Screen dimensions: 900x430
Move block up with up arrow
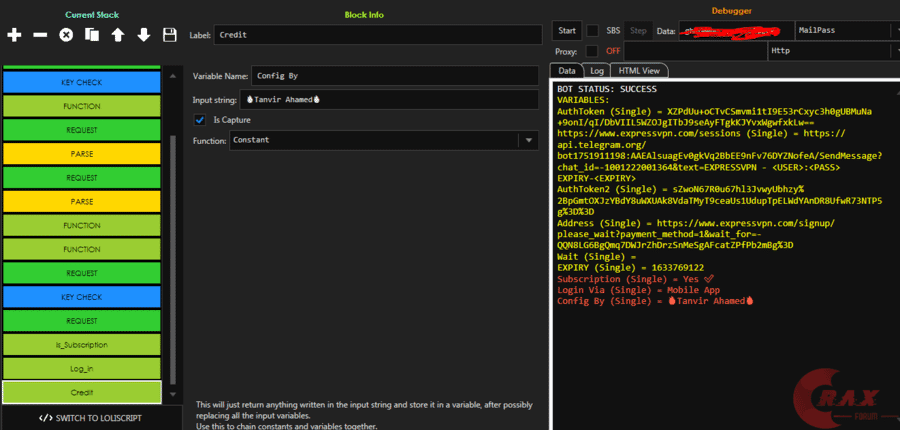pos(118,35)
